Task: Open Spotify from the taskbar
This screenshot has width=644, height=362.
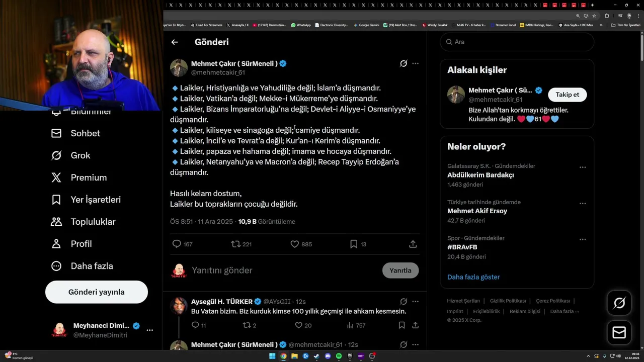Action: (x=339, y=356)
